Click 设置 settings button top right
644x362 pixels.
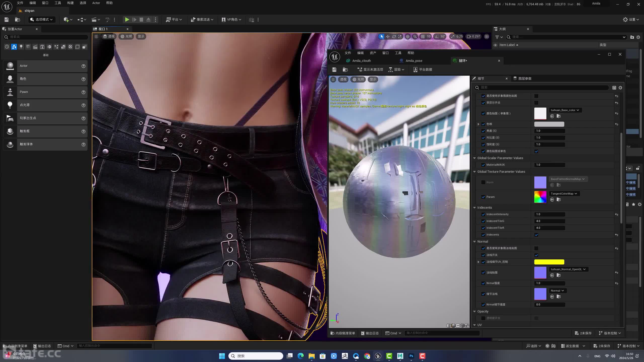point(631,20)
